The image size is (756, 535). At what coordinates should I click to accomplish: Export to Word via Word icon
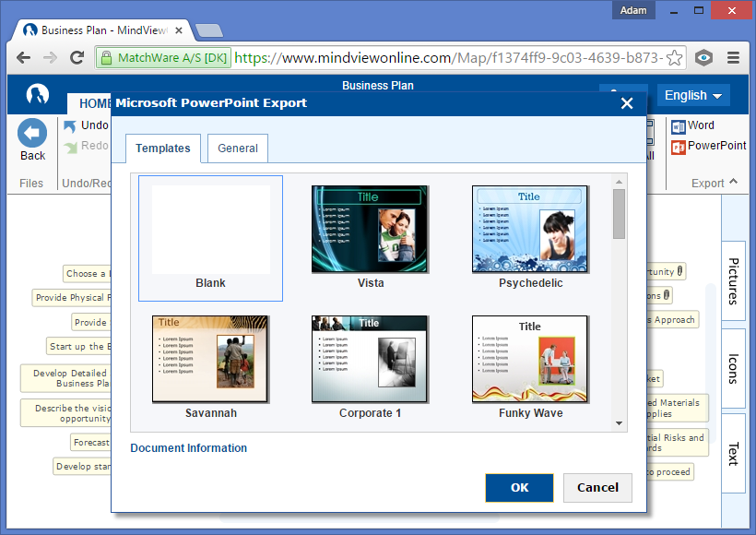678,127
